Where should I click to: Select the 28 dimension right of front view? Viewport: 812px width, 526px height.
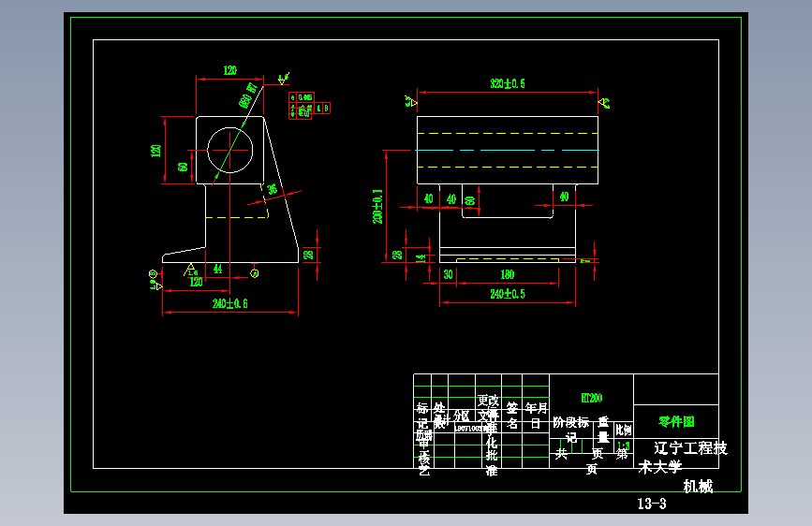pos(309,255)
